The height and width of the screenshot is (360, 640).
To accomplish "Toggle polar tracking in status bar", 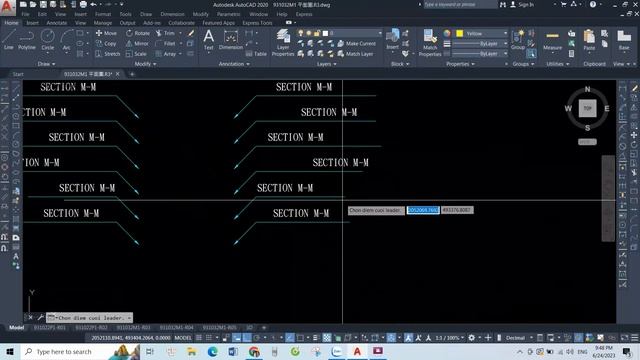I will (x=257, y=338).
